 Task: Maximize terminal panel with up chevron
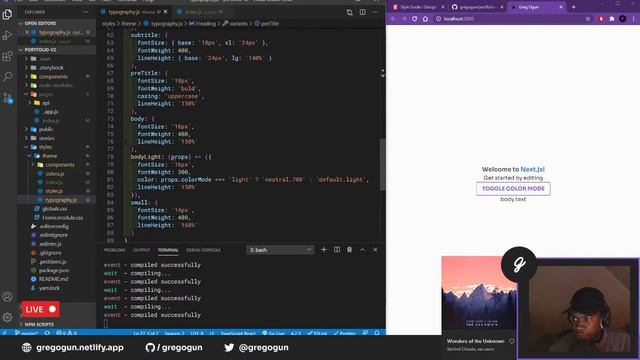click(x=362, y=249)
